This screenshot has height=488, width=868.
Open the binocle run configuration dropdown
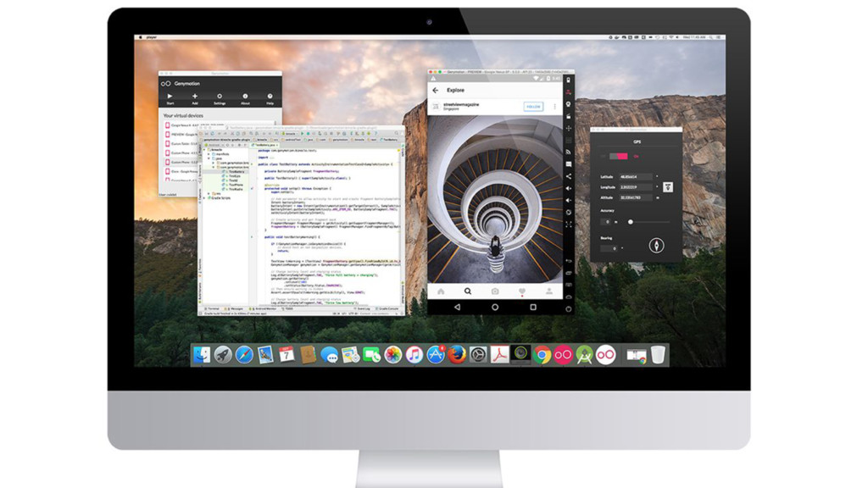(x=290, y=134)
